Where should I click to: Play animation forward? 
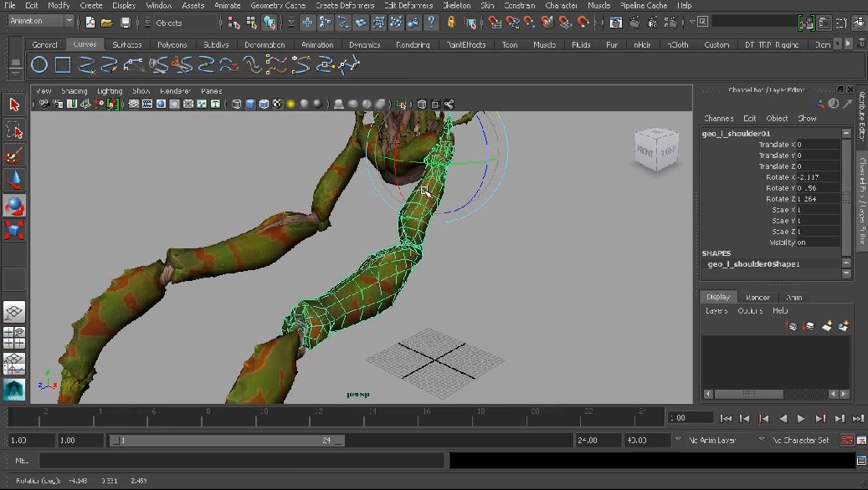800,419
